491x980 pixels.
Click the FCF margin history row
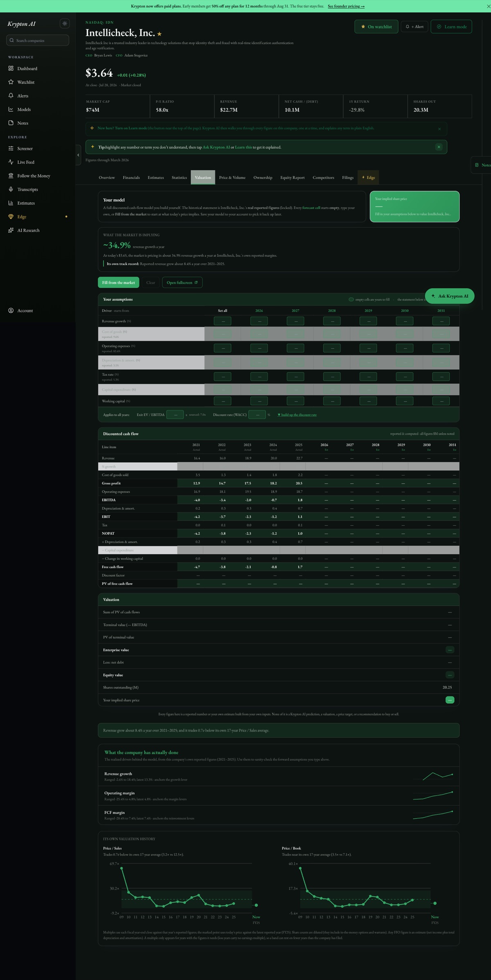click(x=279, y=815)
